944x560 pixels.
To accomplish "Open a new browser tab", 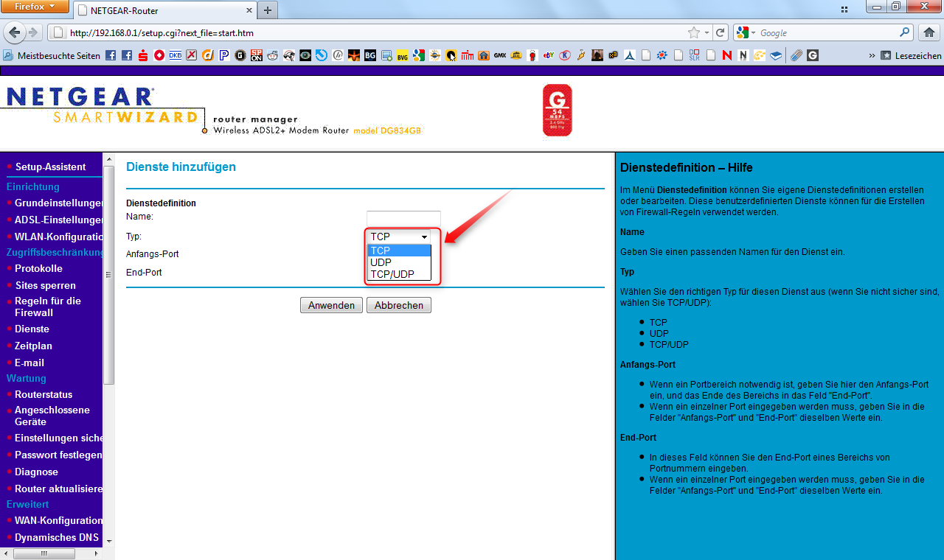I will point(267,10).
